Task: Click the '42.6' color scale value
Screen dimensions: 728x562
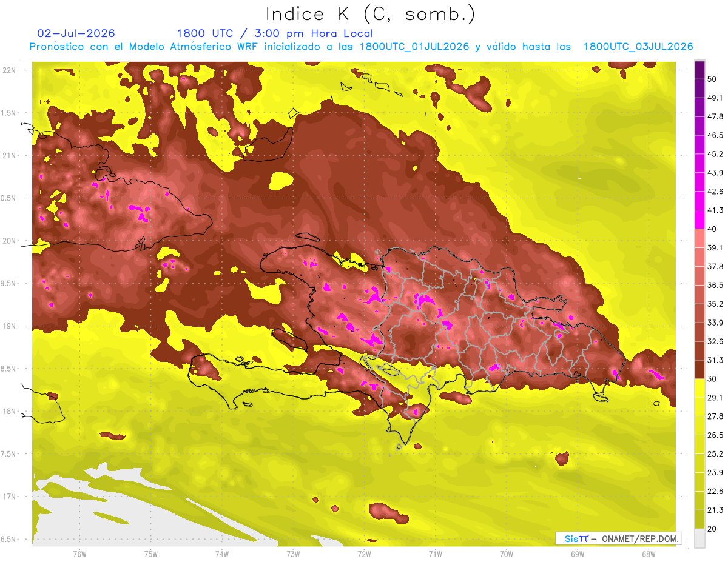Action: (715, 192)
